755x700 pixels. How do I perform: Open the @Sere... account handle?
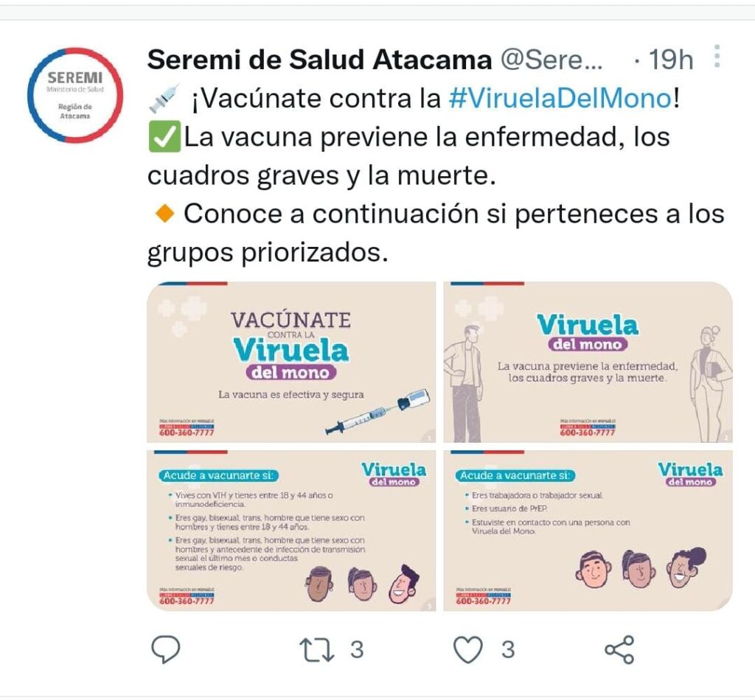point(552,60)
